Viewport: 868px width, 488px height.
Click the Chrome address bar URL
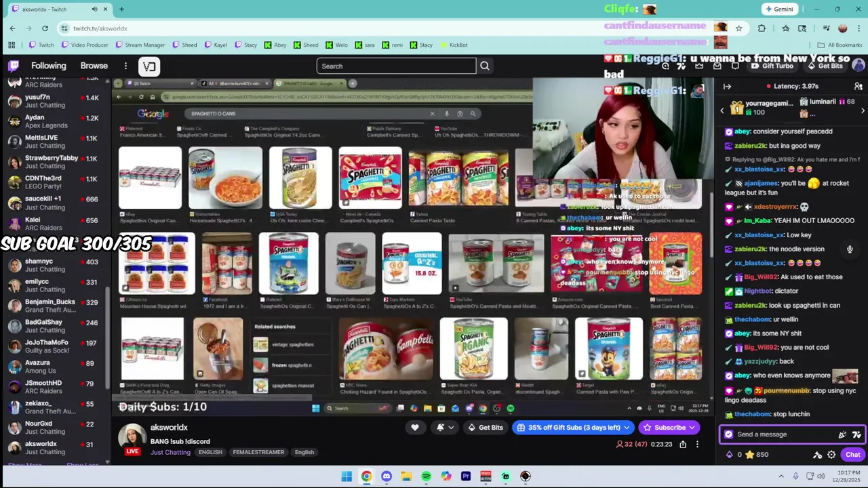coord(100,28)
